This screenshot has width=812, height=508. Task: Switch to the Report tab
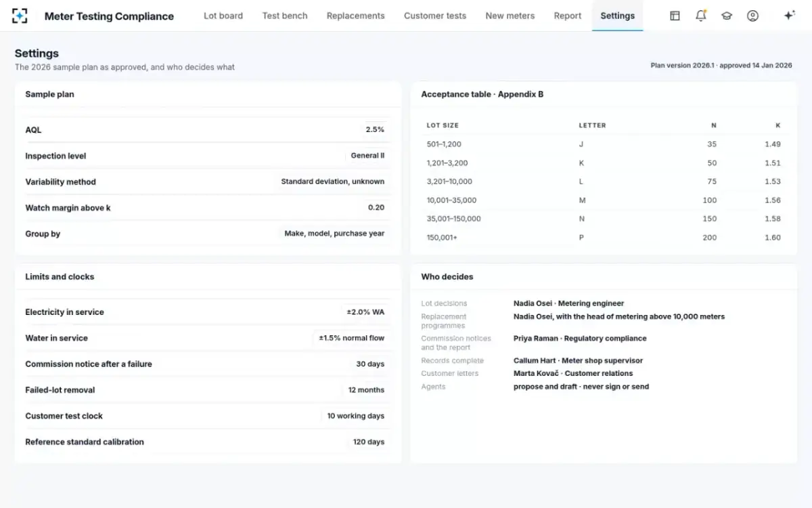(x=568, y=16)
